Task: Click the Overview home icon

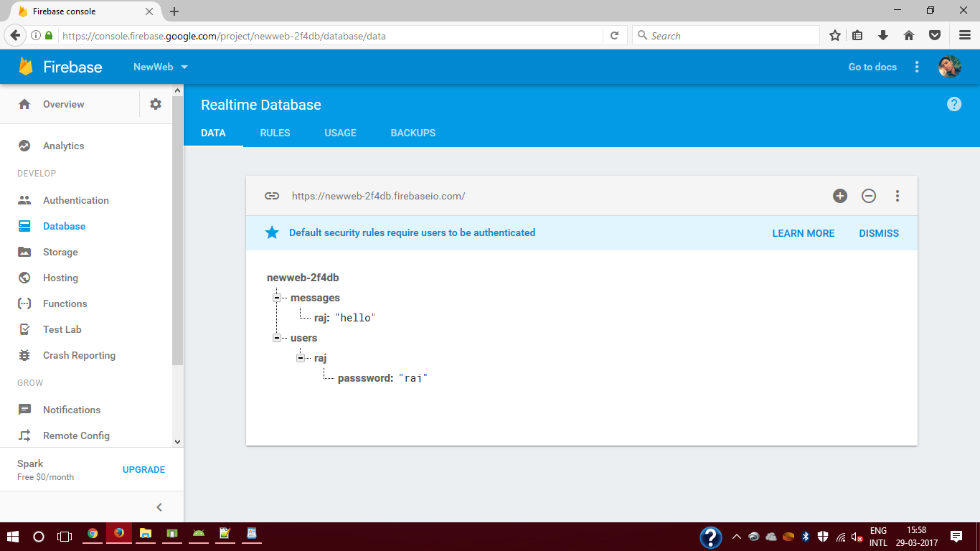Action: (24, 104)
